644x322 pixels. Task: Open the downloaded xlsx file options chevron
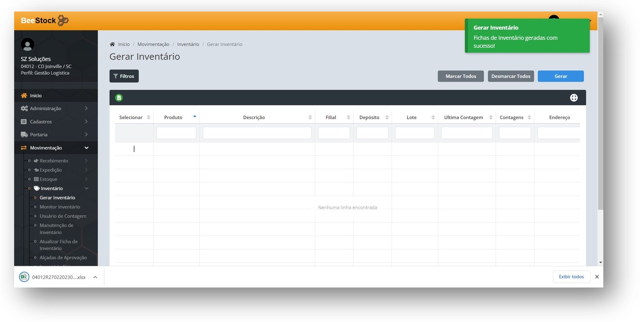point(95,277)
